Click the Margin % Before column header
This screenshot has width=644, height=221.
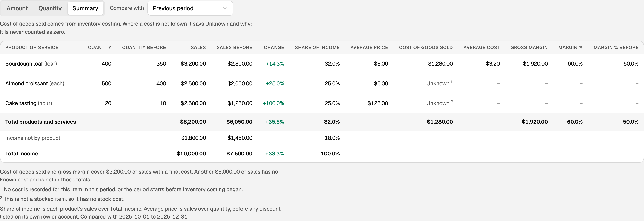point(616,47)
